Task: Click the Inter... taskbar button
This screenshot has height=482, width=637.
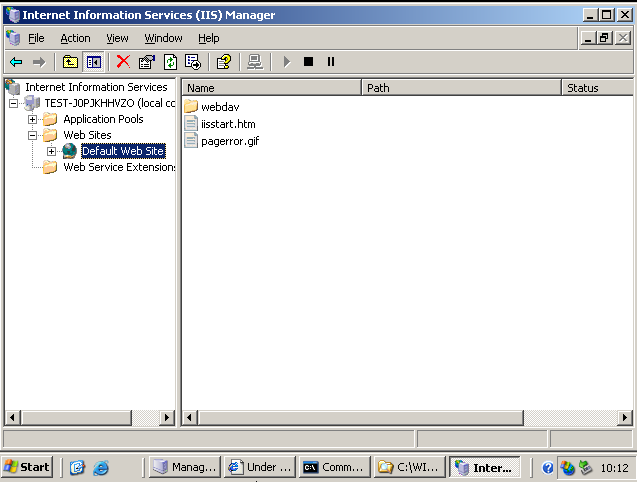Action: [484, 467]
